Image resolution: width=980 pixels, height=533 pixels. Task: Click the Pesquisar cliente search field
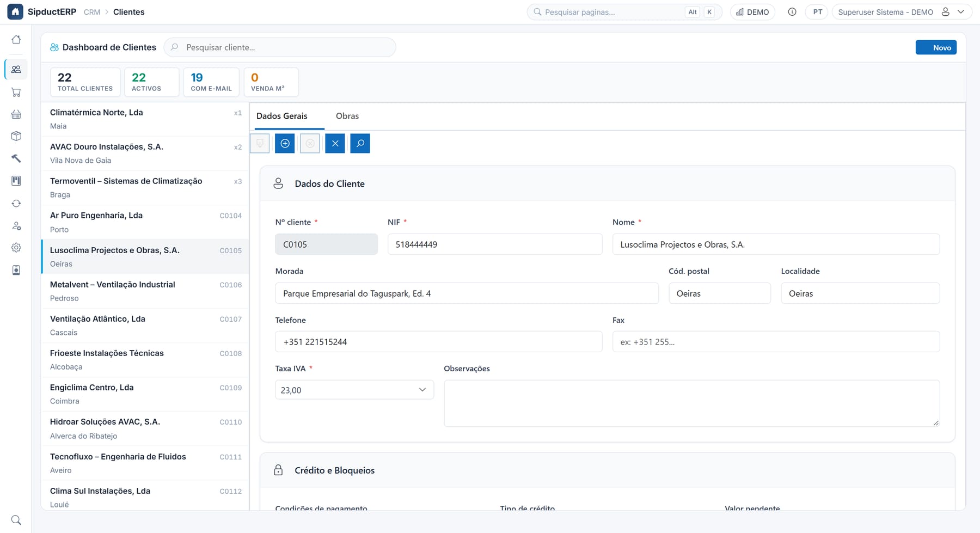pyautogui.click(x=280, y=47)
